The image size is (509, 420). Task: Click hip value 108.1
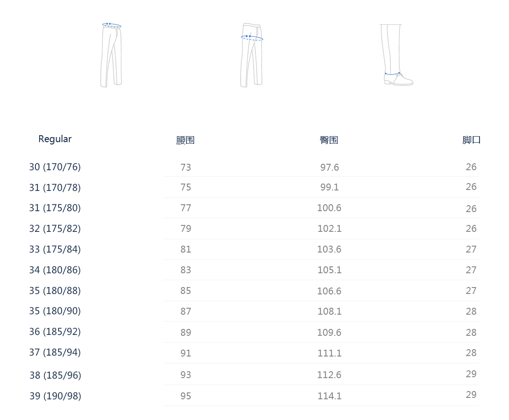pos(329,311)
